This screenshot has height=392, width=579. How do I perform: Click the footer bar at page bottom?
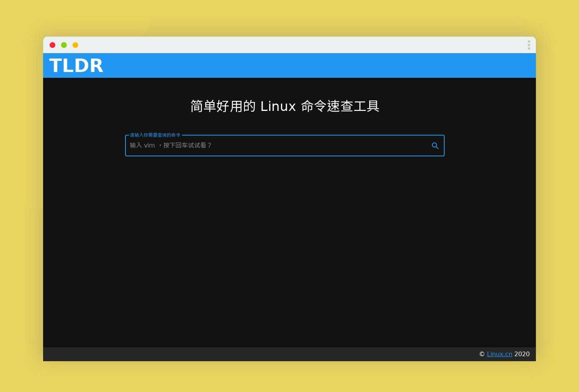pos(269,354)
